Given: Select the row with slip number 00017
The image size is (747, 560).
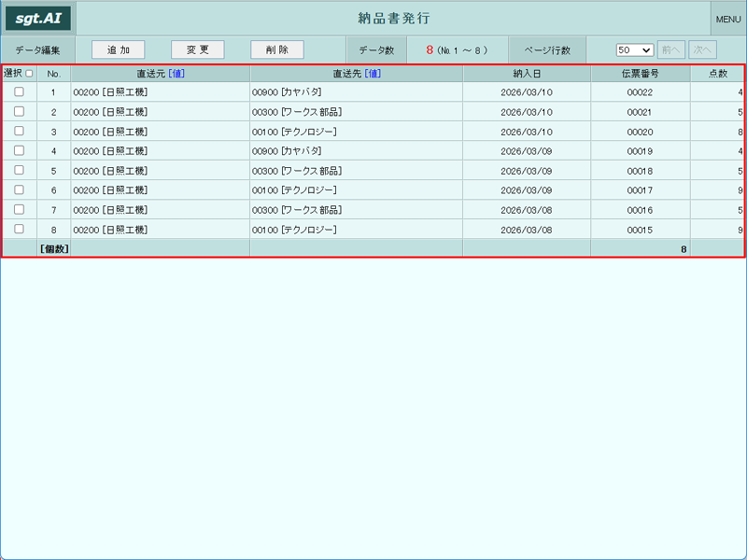Looking at the screenshot, I should [x=373, y=190].
